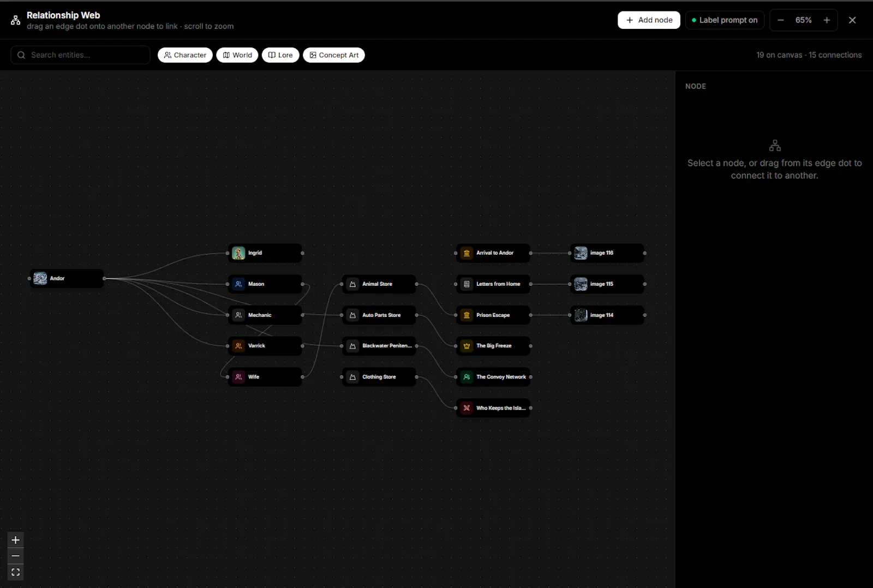873x588 pixels.
Task: Click the Who Keeps the Isla... crossed icon
Action: click(467, 408)
